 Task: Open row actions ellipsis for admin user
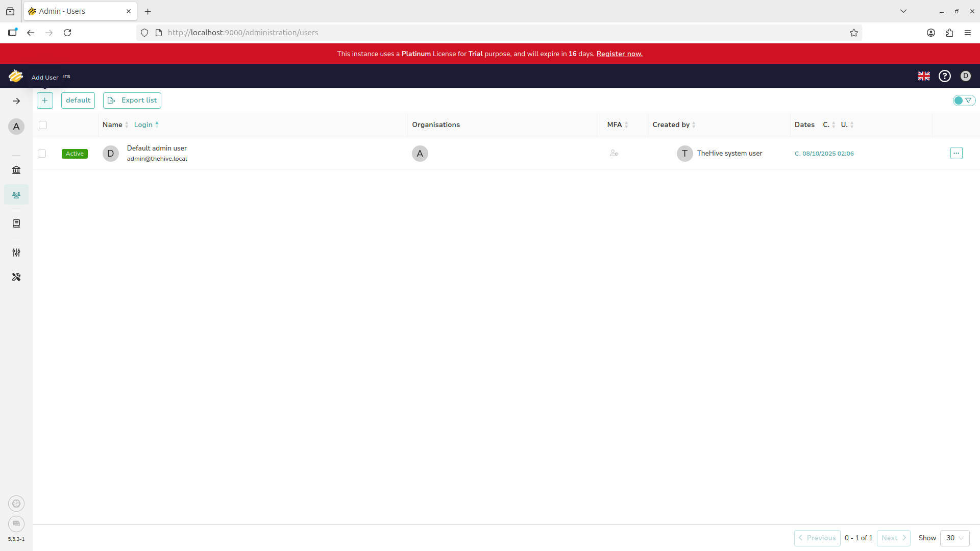pyautogui.click(x=956, y=153)
